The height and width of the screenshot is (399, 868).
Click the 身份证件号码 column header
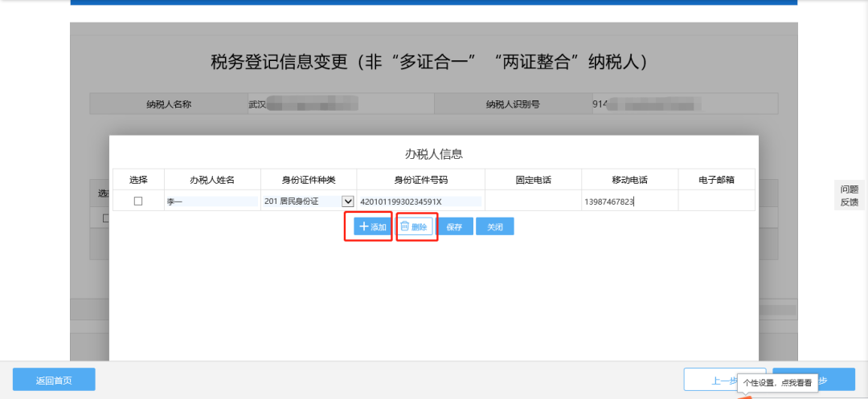420,180
